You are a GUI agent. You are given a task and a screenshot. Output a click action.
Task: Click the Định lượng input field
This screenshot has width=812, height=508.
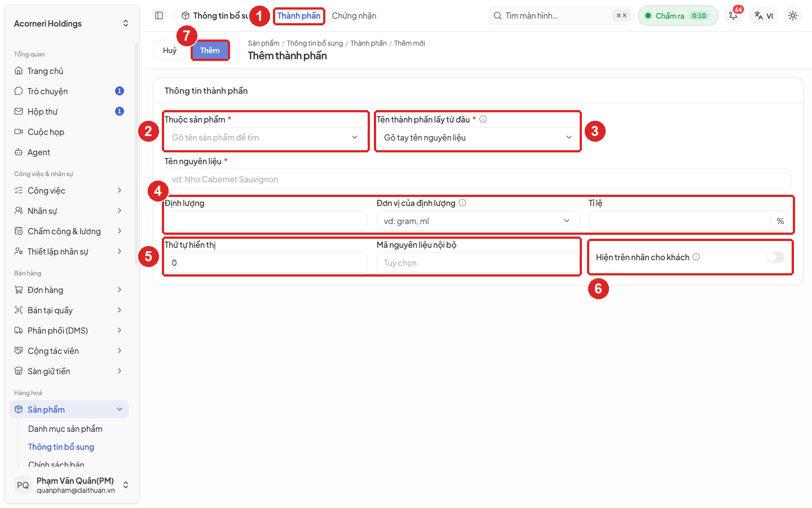tap(266, 221)
